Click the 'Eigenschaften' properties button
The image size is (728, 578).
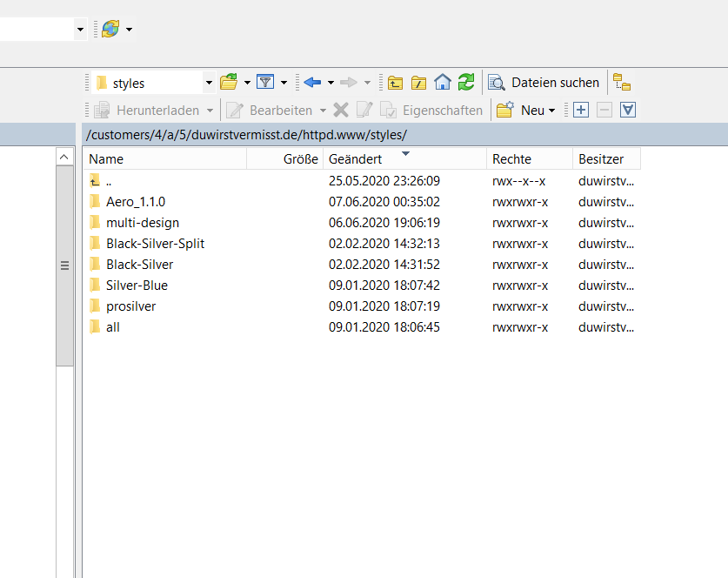coord(431,111)
